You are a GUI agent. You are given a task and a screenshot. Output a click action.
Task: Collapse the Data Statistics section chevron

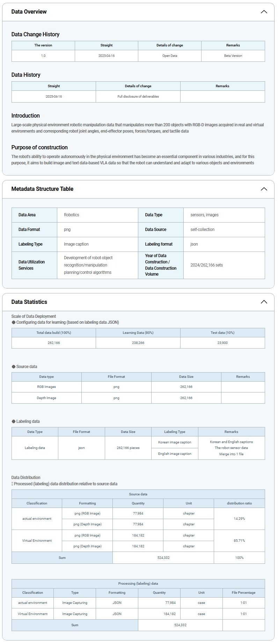(264, 302)
